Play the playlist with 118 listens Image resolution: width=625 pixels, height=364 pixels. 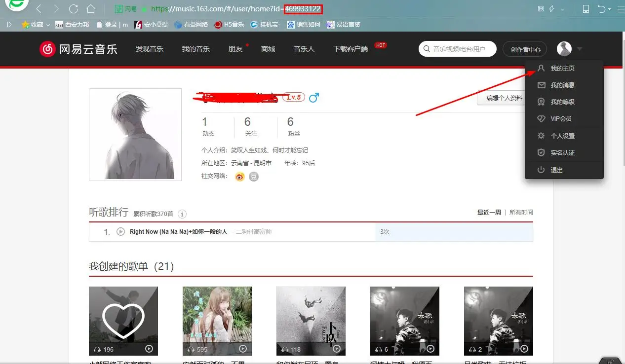click(x=337, y=349)
